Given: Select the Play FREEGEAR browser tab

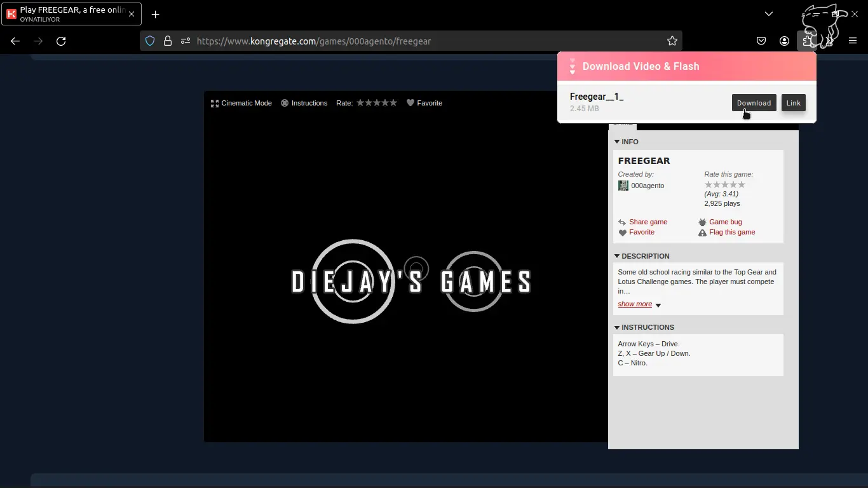Looking at the screenshot, I should point(71,14).
